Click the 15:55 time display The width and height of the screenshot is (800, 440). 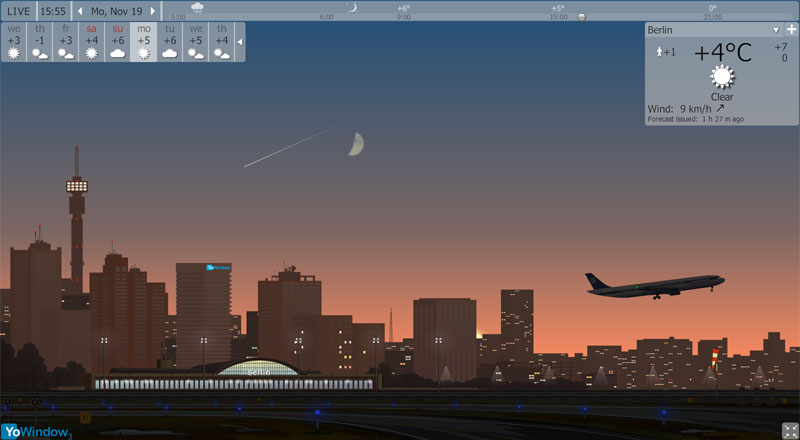(x=53, y=11)
